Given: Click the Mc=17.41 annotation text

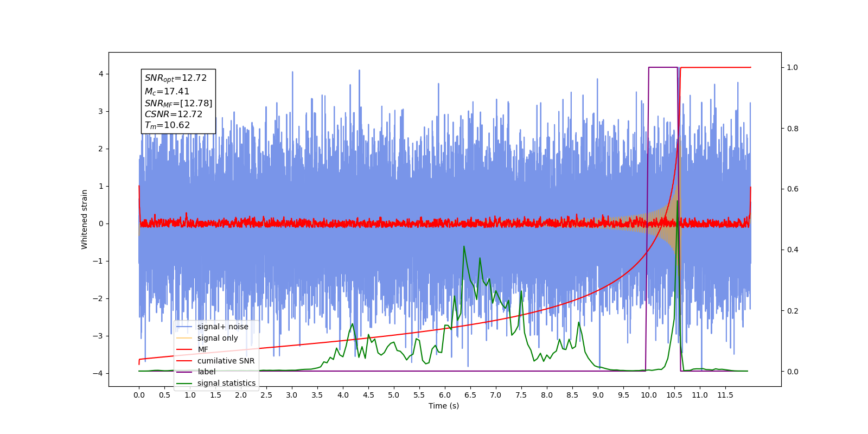Looking at the screenshot, I should pyautogui.click(x=167, y=92).
